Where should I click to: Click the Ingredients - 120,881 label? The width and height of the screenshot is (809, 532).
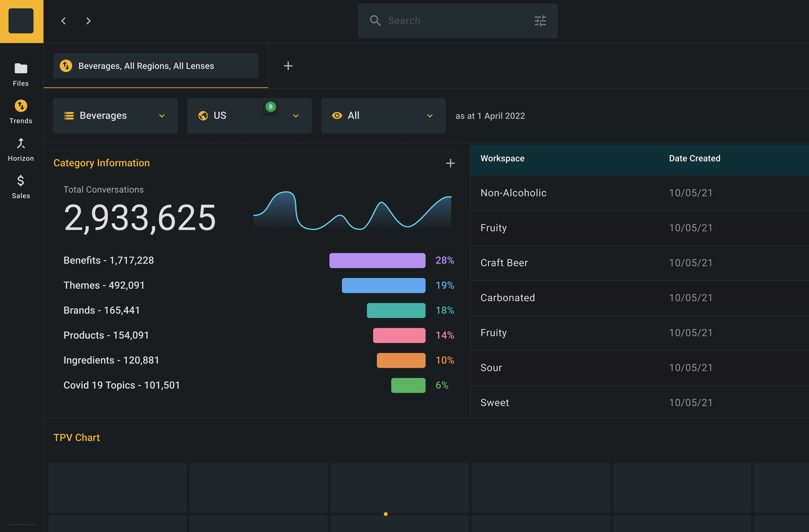(111, 360)
